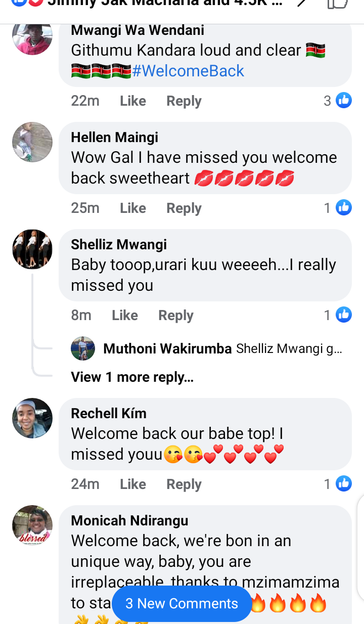Like Shelliz Mwangi's comment

125,315
